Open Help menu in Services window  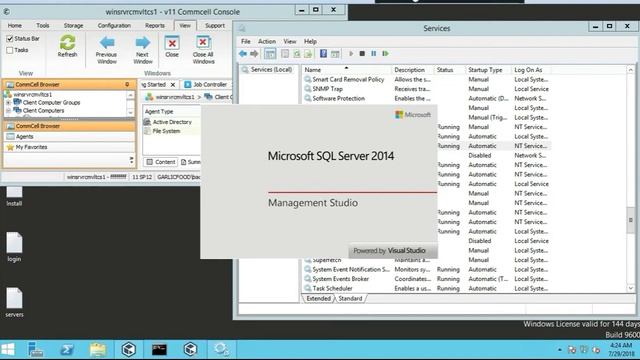(310, 41)
